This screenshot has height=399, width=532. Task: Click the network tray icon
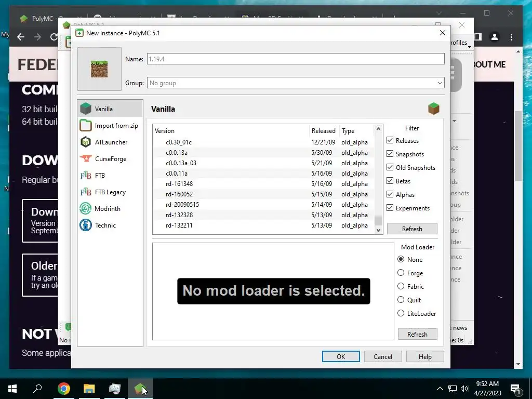453,389
